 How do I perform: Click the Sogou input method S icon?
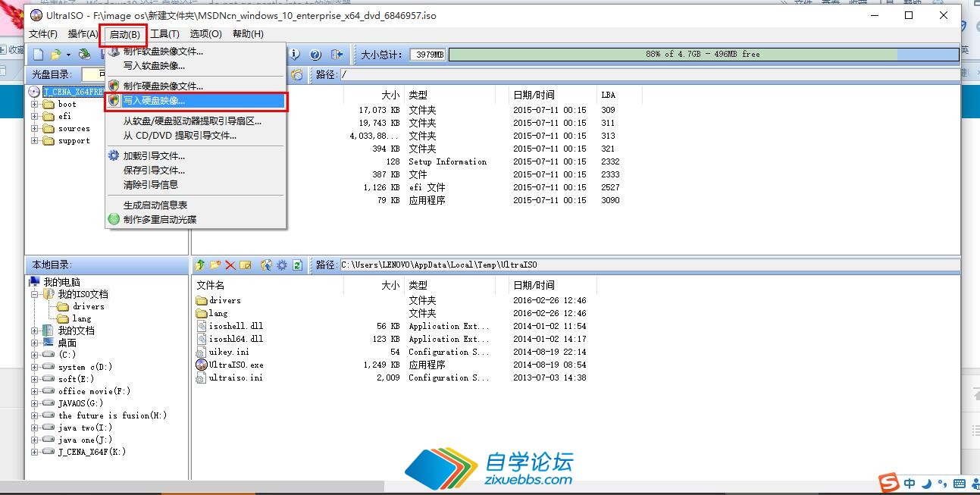888,484
